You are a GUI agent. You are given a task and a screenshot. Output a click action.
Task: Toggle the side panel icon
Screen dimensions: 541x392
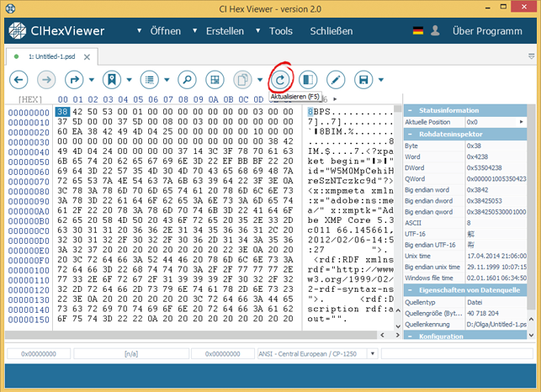(308, 80)
